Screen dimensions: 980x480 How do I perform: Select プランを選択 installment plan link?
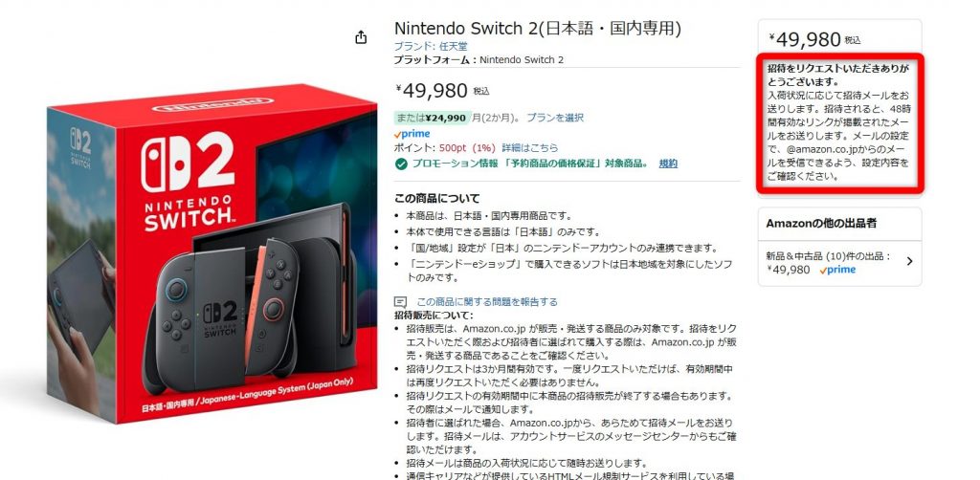[x=555, y=118]
